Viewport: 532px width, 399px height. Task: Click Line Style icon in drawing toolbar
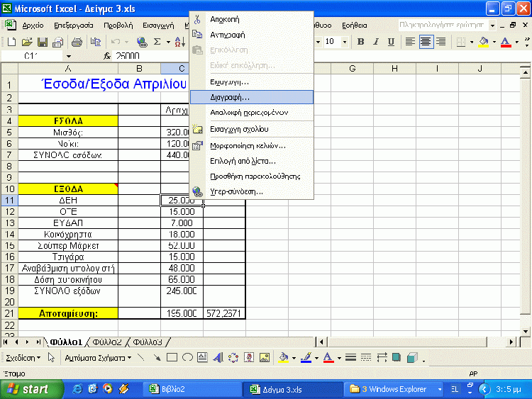pyautogui.click(x=350, y=357)
